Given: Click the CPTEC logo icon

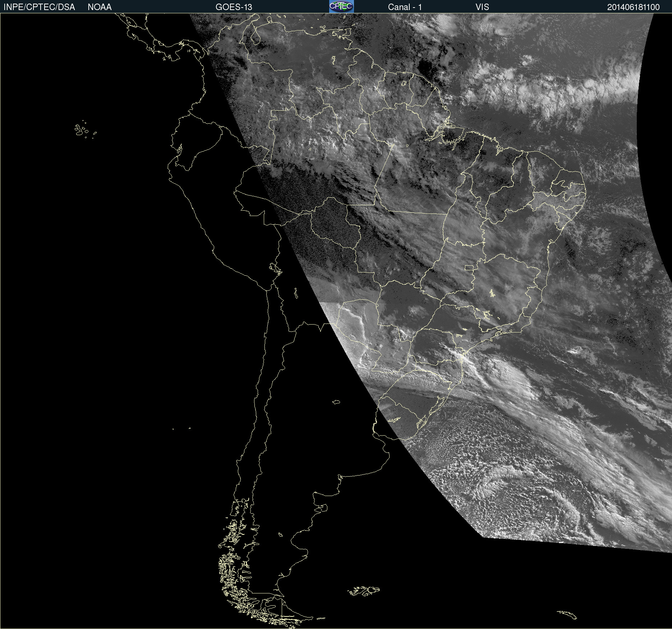Looking at the screenshot, I should pyautogui.click(x=341, y=6).
